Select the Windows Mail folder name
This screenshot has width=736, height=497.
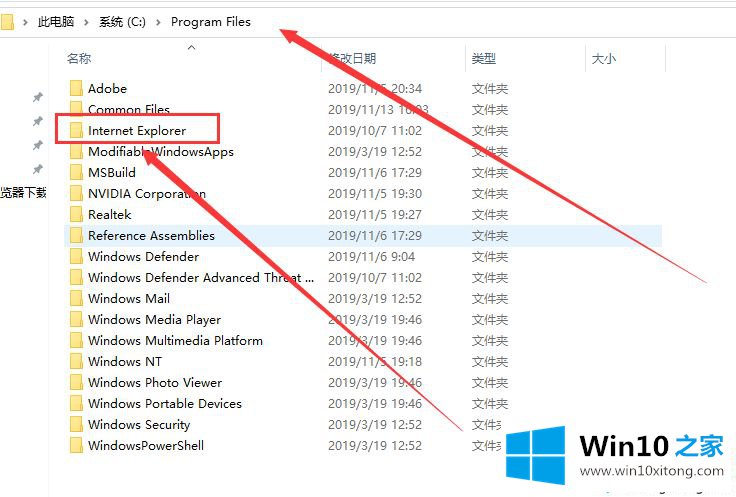[129, 298]
